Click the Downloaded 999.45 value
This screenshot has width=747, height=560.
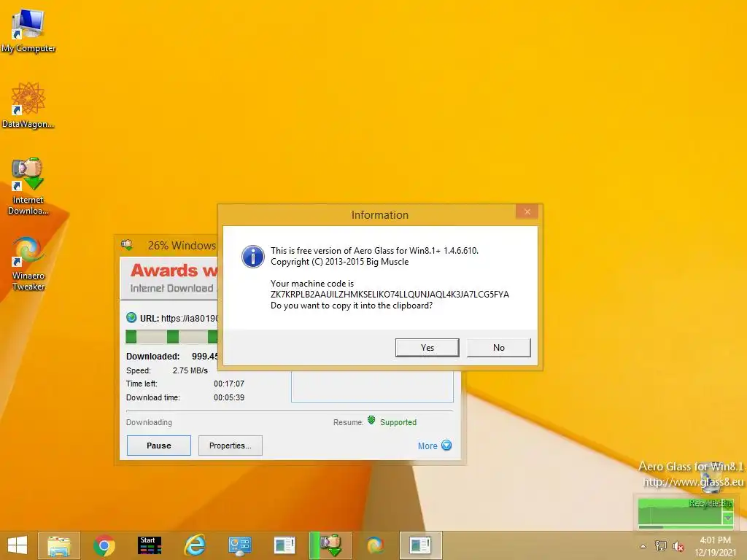click(205, 356)
